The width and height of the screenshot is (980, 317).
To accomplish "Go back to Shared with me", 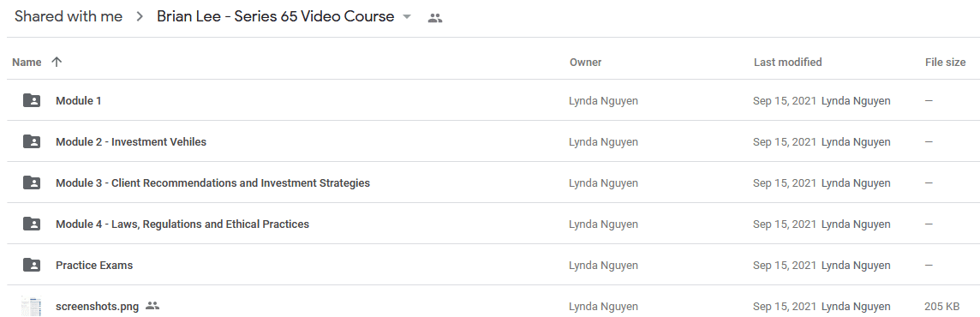I will [x=69, y=16].
